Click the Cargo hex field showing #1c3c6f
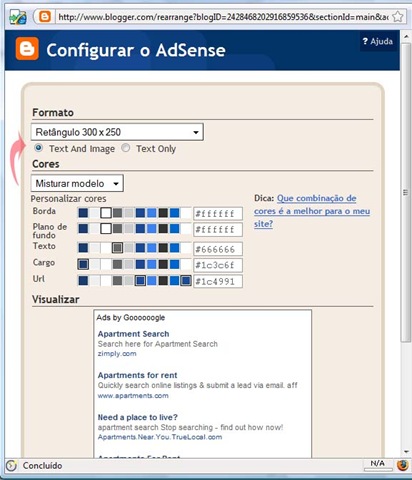Image resolution: width=412 pixels, height=480 pixels. [218, 265]
